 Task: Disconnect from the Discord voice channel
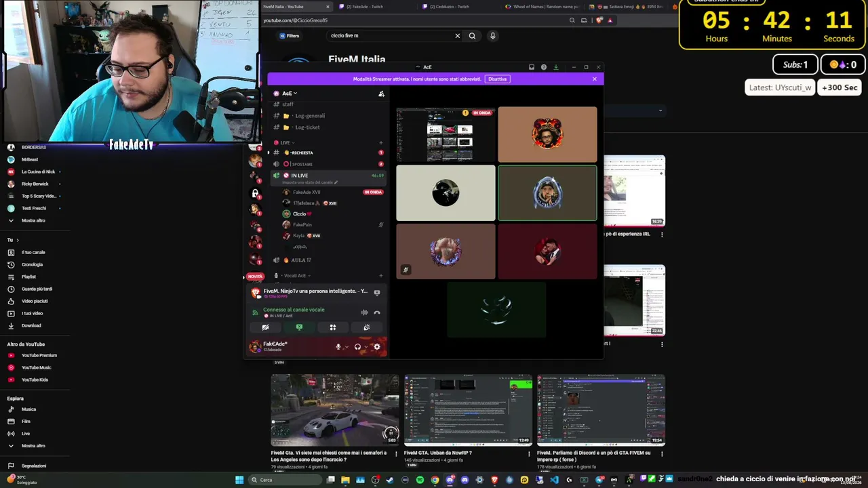click(x=377, y=312)
